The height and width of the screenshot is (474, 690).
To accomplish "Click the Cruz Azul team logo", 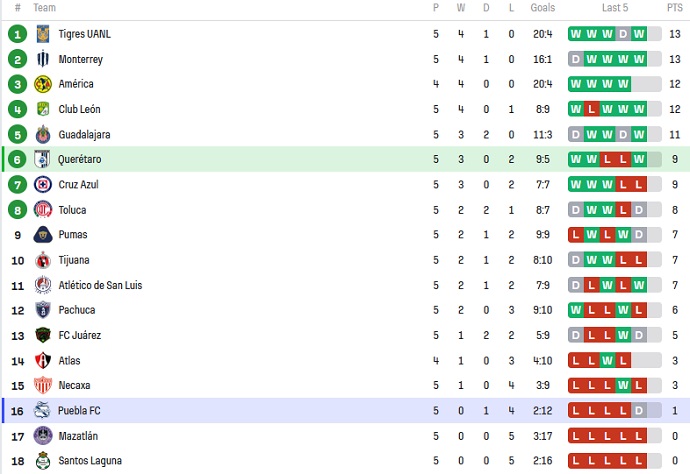I will coord(42,184).
